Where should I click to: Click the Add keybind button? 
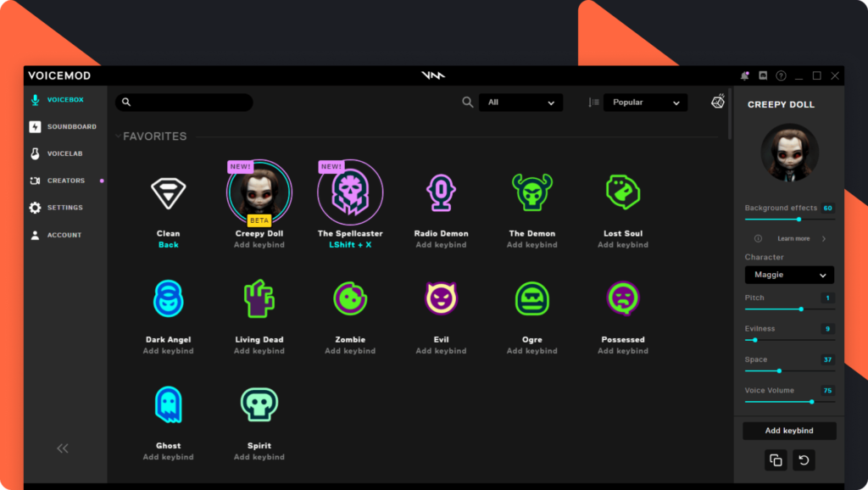click(x=789, y=431)
